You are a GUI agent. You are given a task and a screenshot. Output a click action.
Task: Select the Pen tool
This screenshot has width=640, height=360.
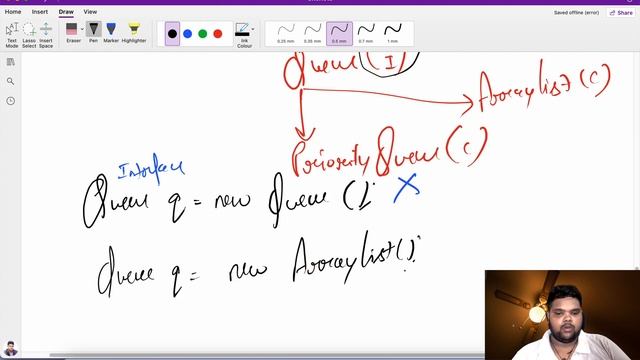point(93,33)
